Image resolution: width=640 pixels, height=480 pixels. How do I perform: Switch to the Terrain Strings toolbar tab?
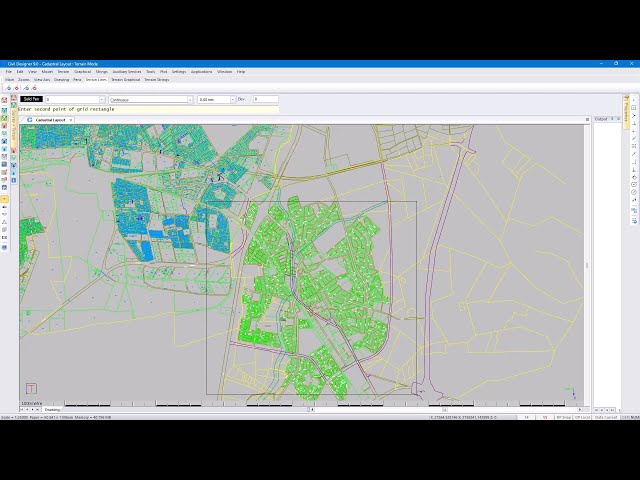pyautogui.click(x=157, y=80)
